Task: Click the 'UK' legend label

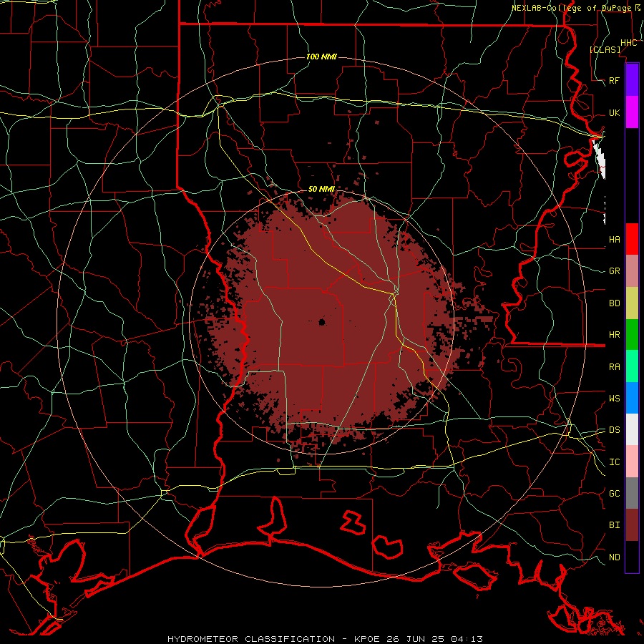Action: (x=615, y=112)
